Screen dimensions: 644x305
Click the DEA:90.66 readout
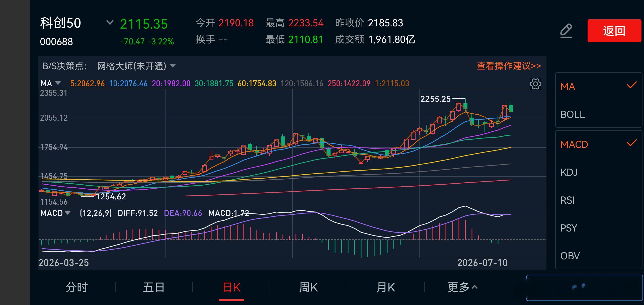click(x=183, y=213)
